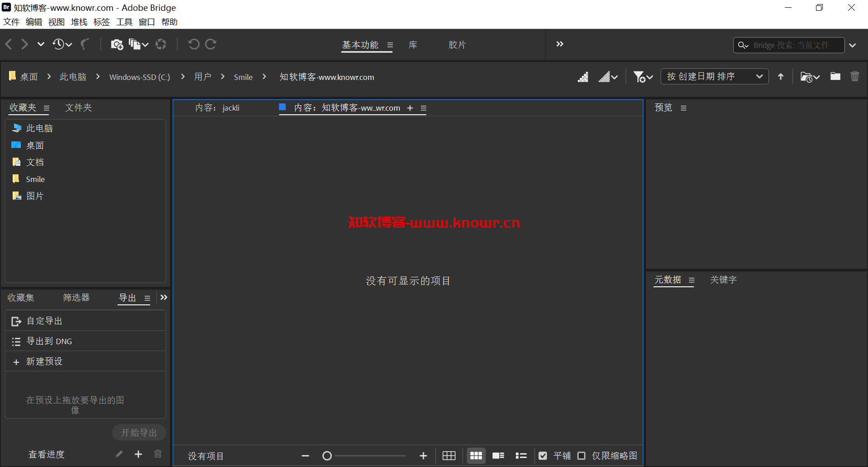Switch to 收藏集 tab
Image resolution: width=868 pixels, height=467 pixels.
click(x=21, y=298)
